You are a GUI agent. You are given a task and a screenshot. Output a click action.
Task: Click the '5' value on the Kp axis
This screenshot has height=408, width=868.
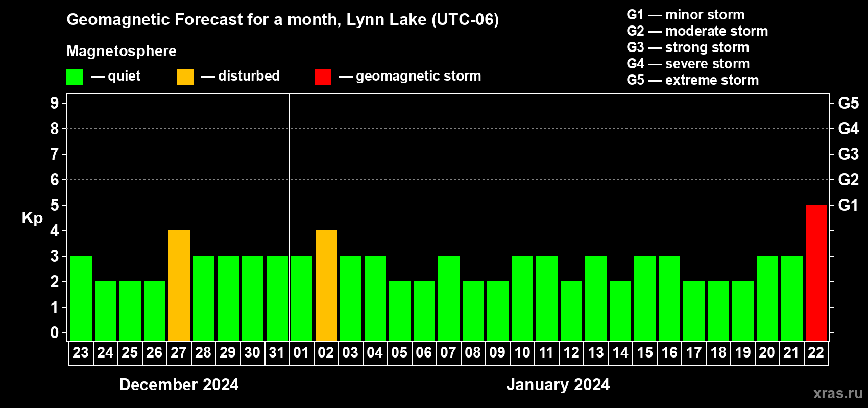(x=55, y=205)
